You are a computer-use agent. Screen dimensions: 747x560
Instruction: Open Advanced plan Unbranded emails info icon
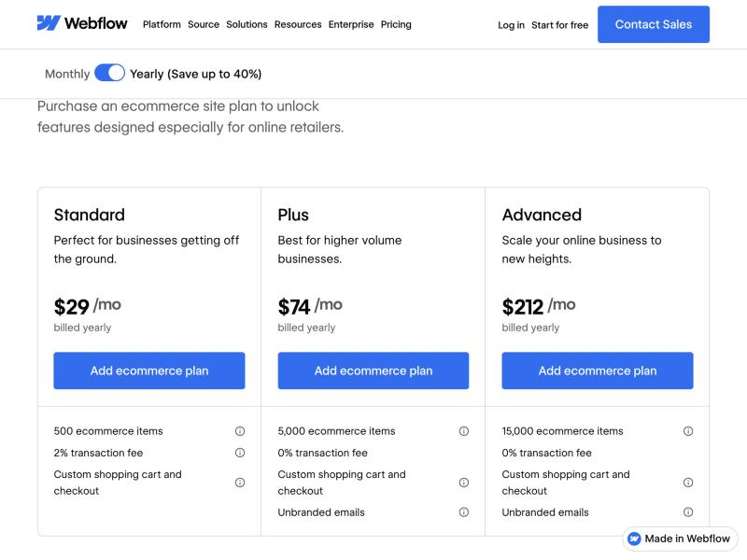coord(688,511)
